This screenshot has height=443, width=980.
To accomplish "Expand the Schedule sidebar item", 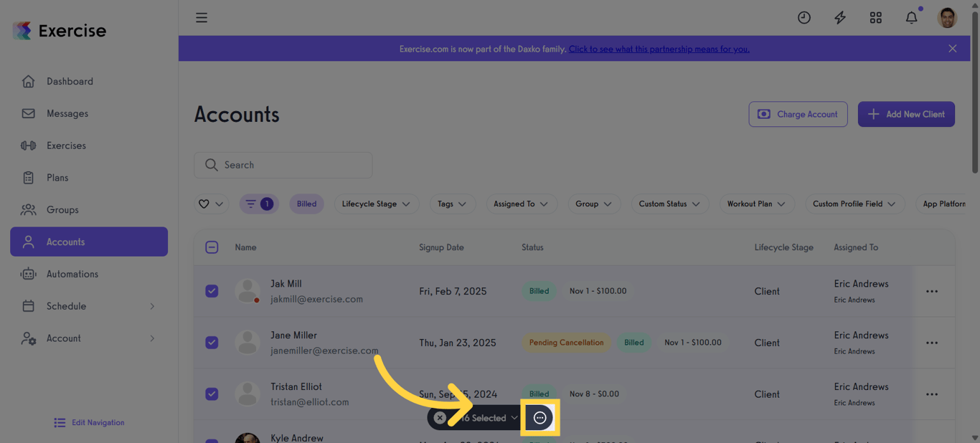I will click(89, 306).
